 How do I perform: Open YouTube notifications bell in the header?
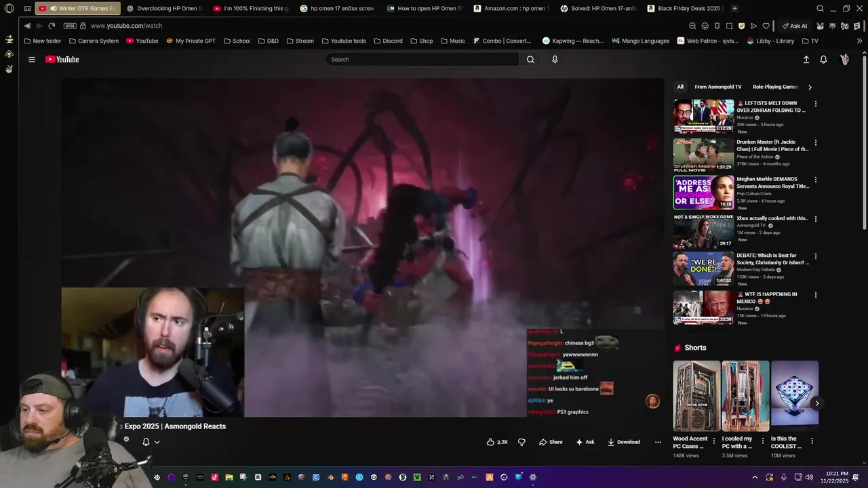coord(823,60)
